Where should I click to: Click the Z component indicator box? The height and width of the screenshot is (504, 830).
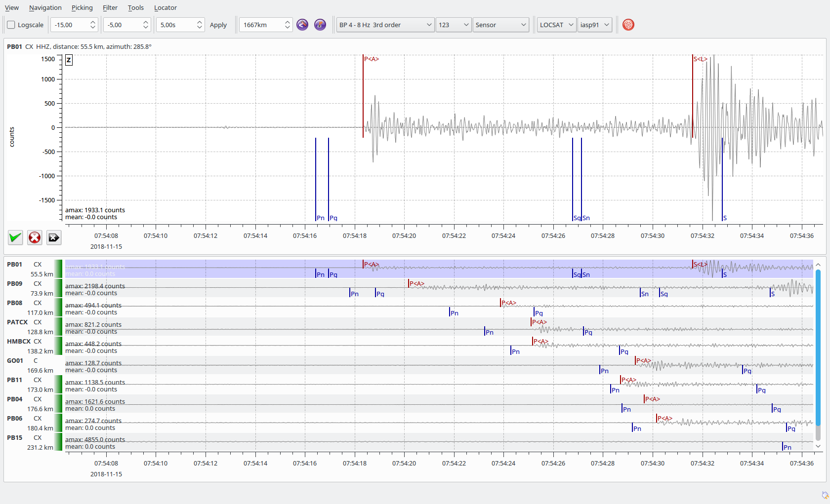click(69, 60)
